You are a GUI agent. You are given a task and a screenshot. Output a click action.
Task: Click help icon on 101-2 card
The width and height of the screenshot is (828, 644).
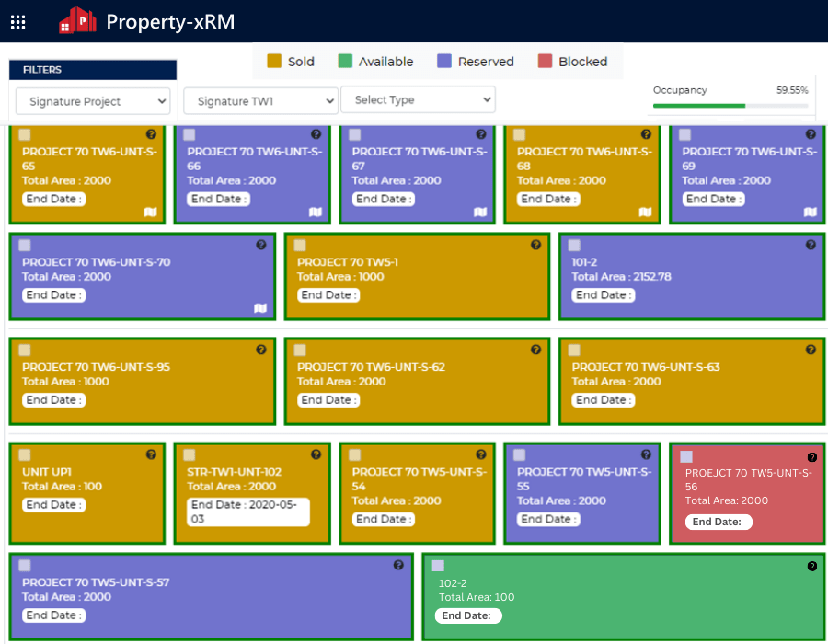(x=809, y=245)
